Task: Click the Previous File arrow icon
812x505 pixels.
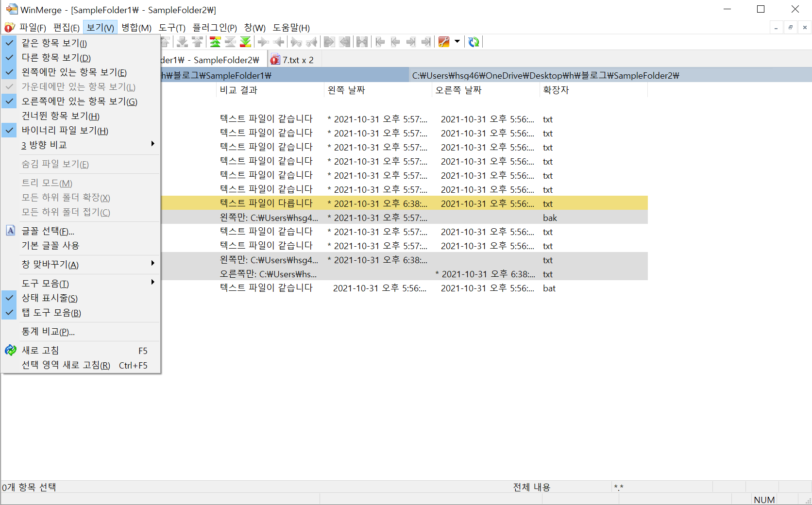Action: point(395,42)
